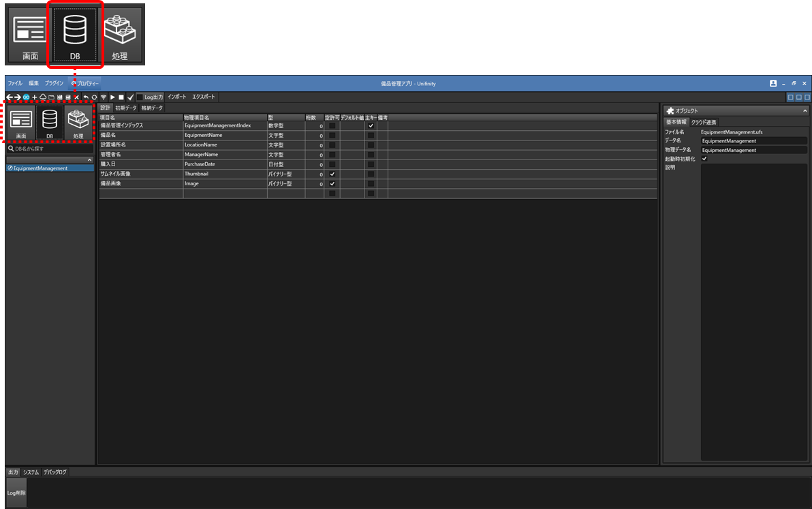This screenshot has height=509, width=812.
Task: Click the X delete toolbar icon
Action: (77, 97)
